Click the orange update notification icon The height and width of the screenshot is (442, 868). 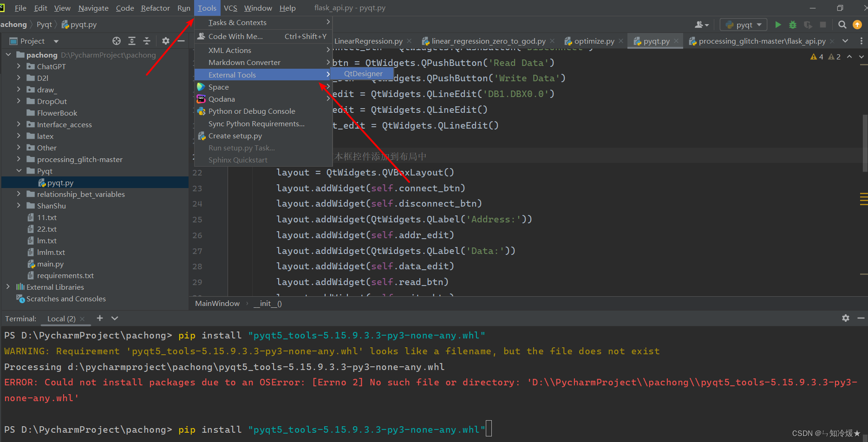857,25
